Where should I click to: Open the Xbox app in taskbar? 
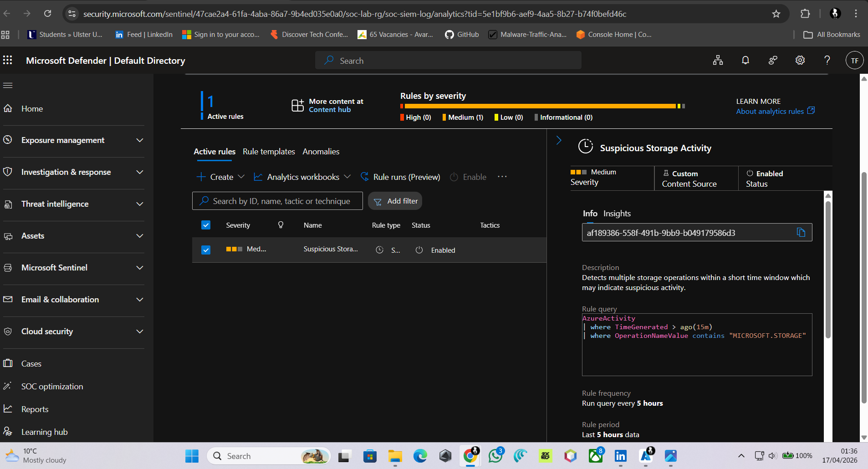(x=596, y=456)
